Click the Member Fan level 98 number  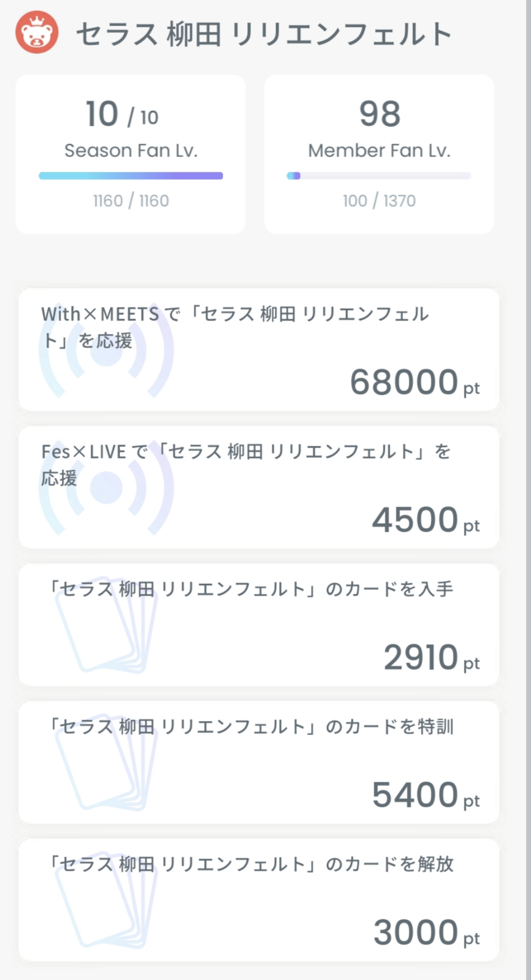[x=379, y=114]
